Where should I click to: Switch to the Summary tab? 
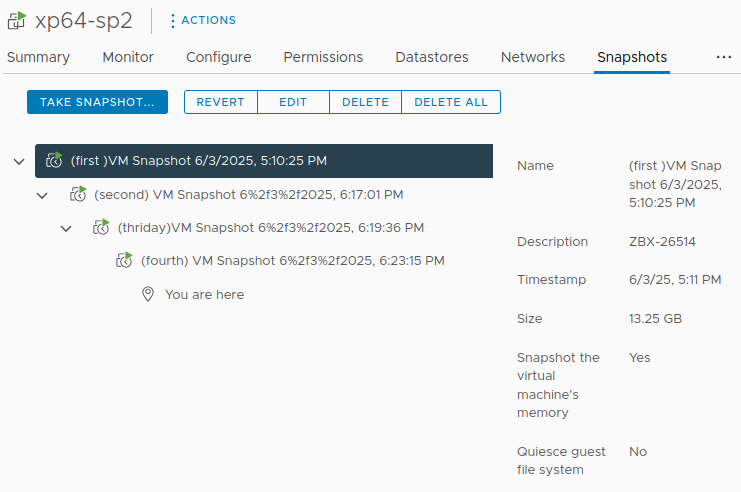(x=38, y=57)
